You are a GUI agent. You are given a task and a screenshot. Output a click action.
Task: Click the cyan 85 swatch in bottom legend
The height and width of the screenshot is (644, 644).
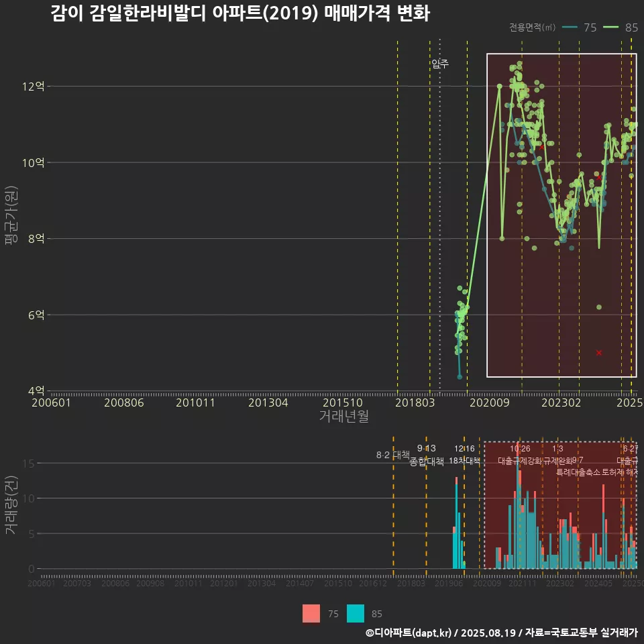tap(356, 614)
